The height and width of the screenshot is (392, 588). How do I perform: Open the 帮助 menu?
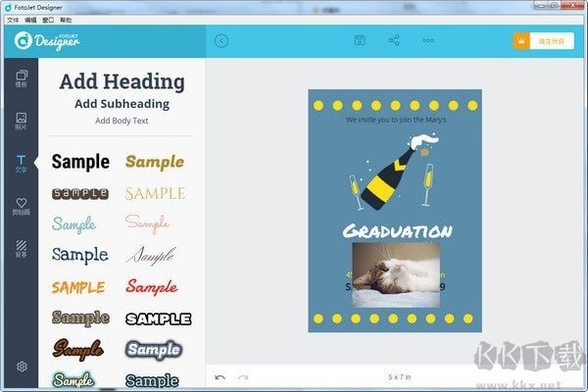coord(66,20)
